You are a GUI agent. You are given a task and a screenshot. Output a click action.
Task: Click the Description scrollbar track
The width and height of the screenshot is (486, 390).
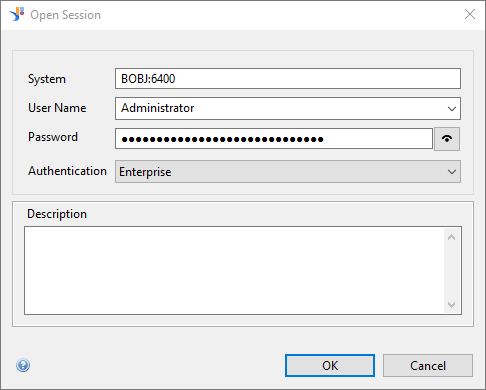(452, 271)
